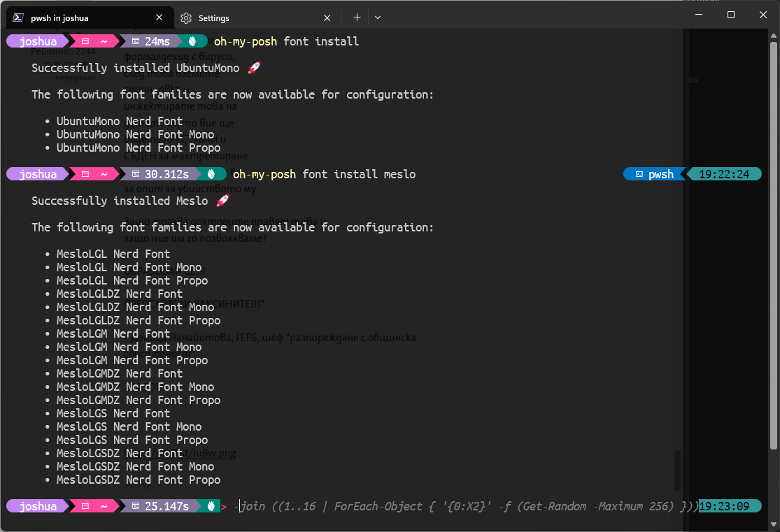Close the Windows Terminal window

(x=763, y=15)
